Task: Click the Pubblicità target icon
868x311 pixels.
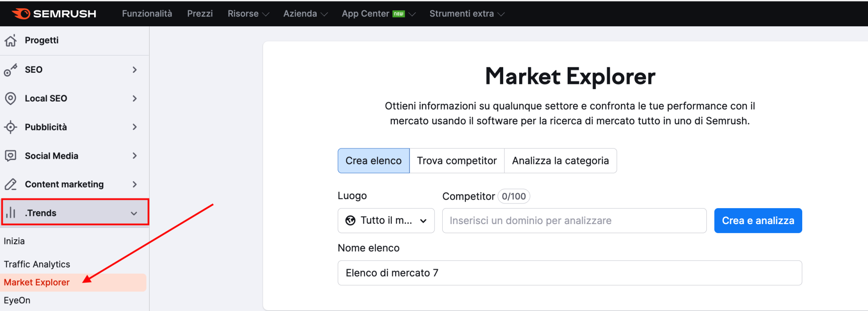Action: [x=11, y=127]
